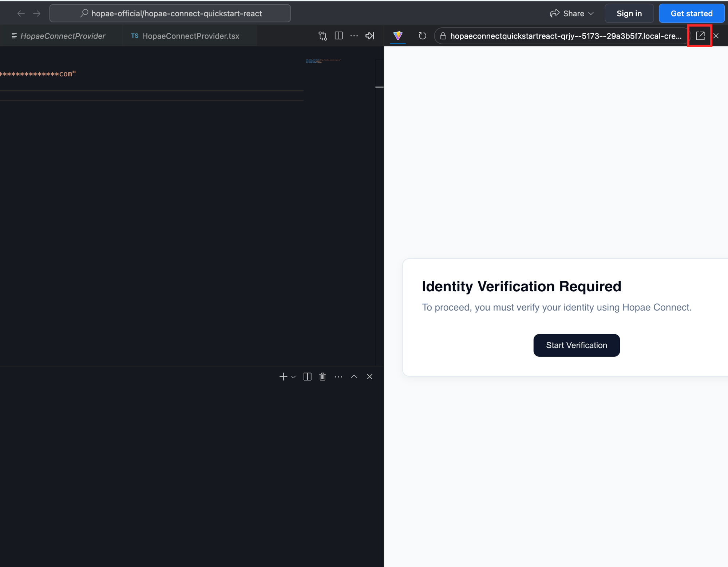Add a new terminal with plus icon
728x567 pixels.
tap(283, 377)
